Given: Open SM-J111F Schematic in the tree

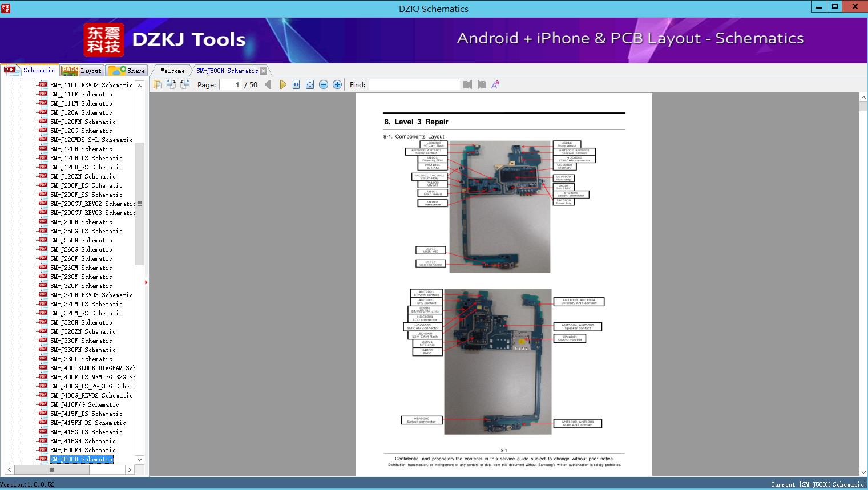Looking at the screenshot, I should [x=81, y=94].
